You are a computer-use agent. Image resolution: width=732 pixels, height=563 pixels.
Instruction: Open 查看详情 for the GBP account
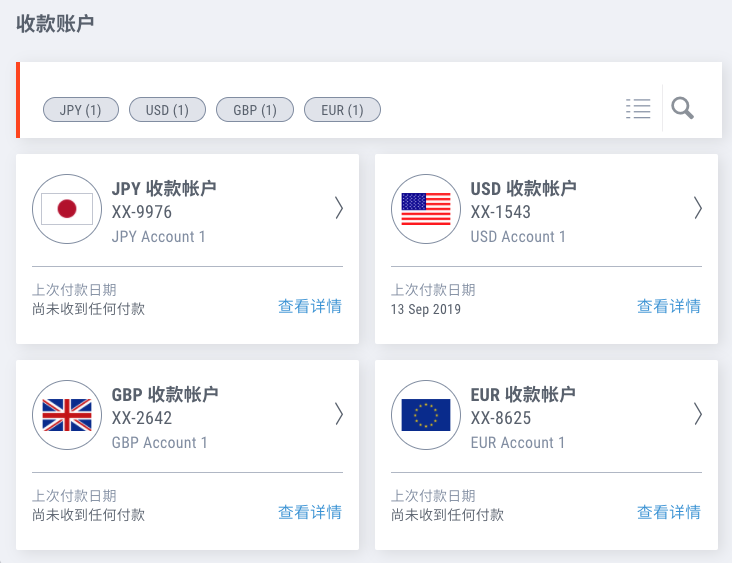click(310, 513)
